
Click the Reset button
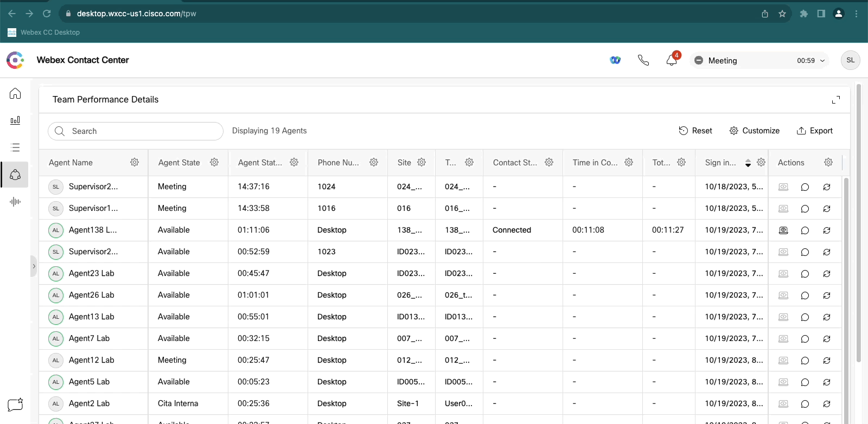click(x=695, y=131)
